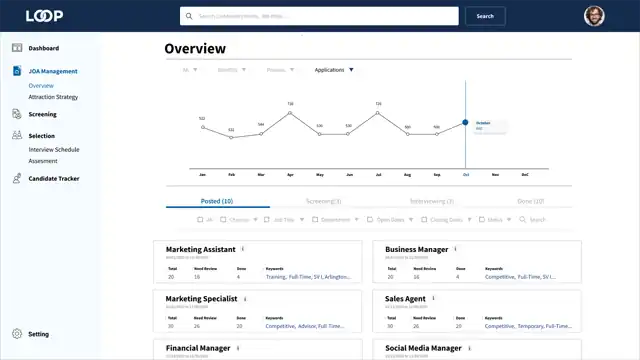Tick the Department filter checkbox
This screenshot has width=640, height=360.
tap(315, 220)
